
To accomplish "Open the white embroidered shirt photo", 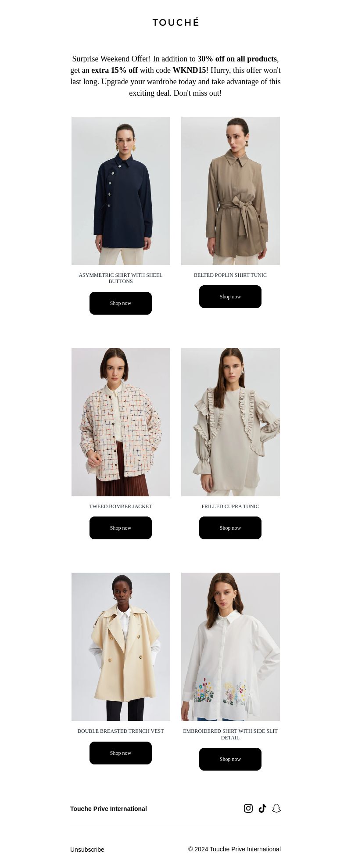I will [230, 647].
